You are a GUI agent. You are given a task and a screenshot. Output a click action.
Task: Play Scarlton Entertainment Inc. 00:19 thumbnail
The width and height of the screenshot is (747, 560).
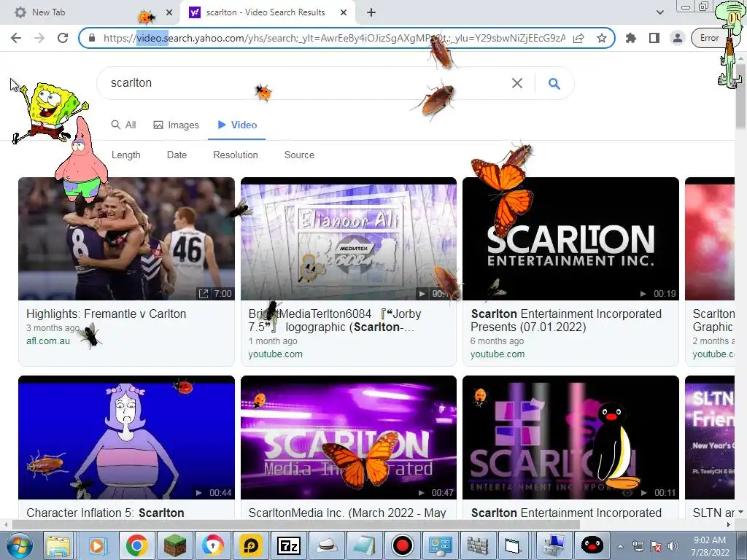(x=570, y=238)
